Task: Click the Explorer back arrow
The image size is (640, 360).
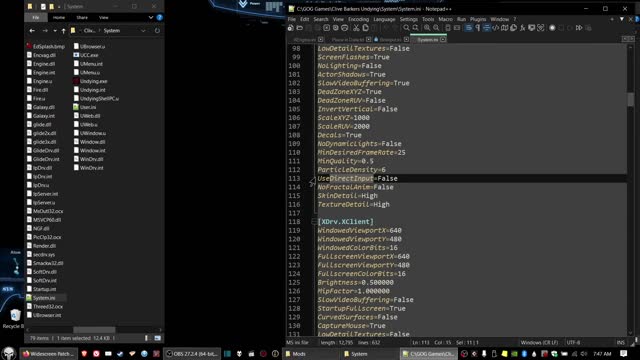Action: tap(32, 31)
